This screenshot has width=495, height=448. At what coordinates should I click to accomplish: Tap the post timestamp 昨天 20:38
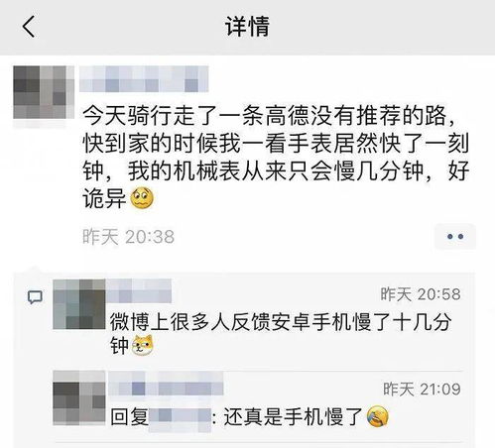coord(128,237)
